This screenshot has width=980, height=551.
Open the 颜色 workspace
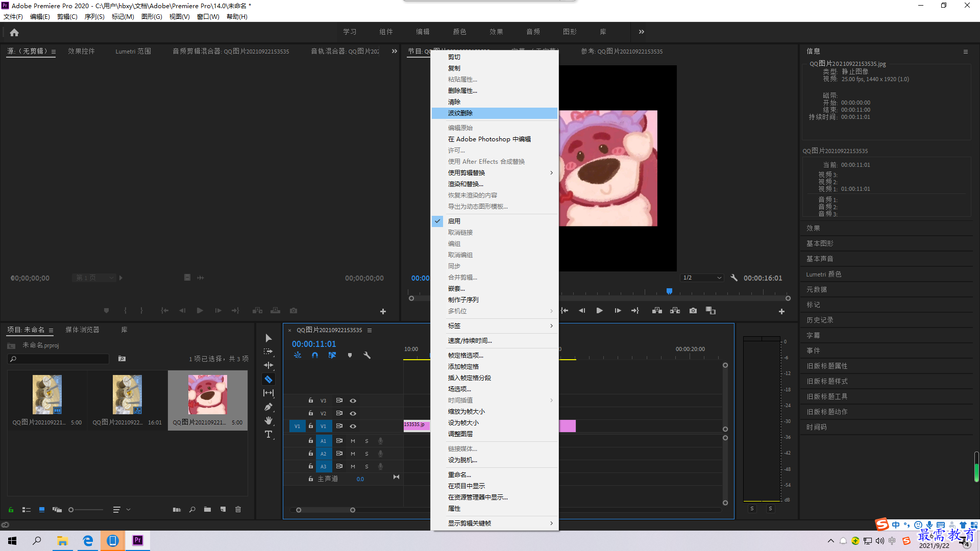pos(459,32)
